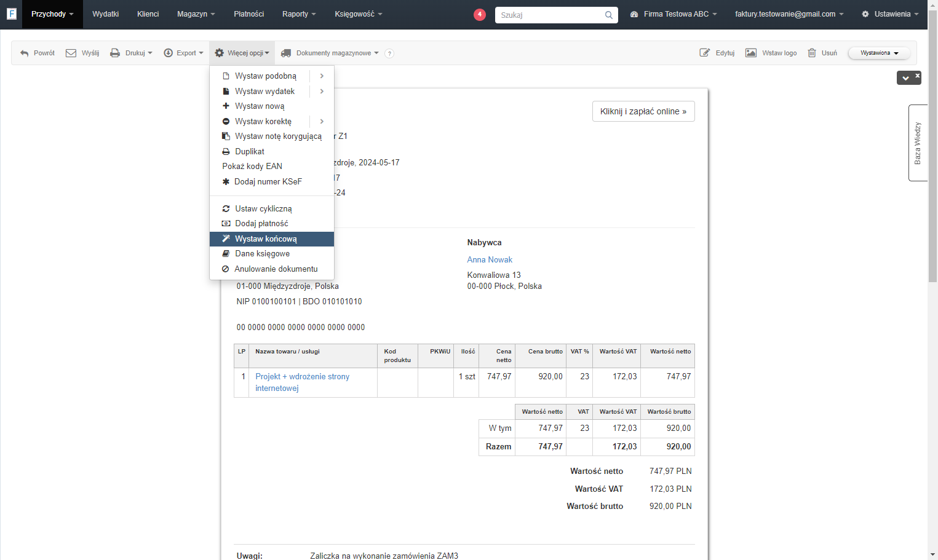Open the Klienci section
Viewport: 938px width, 560px height.
[x=148, y=14]
